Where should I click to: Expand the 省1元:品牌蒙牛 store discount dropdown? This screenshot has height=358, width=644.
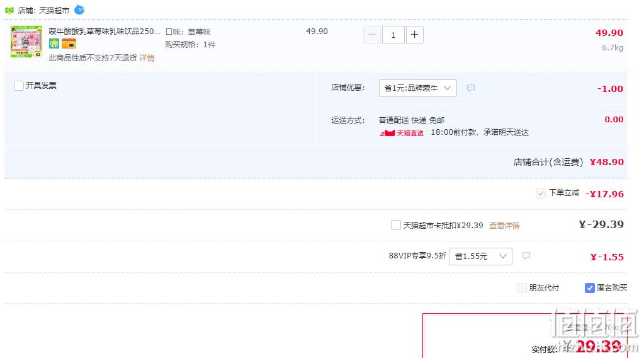point(418,88)
